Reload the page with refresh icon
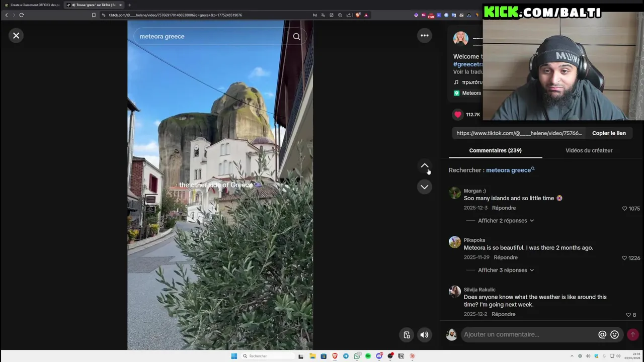 (x=22, y=15)
